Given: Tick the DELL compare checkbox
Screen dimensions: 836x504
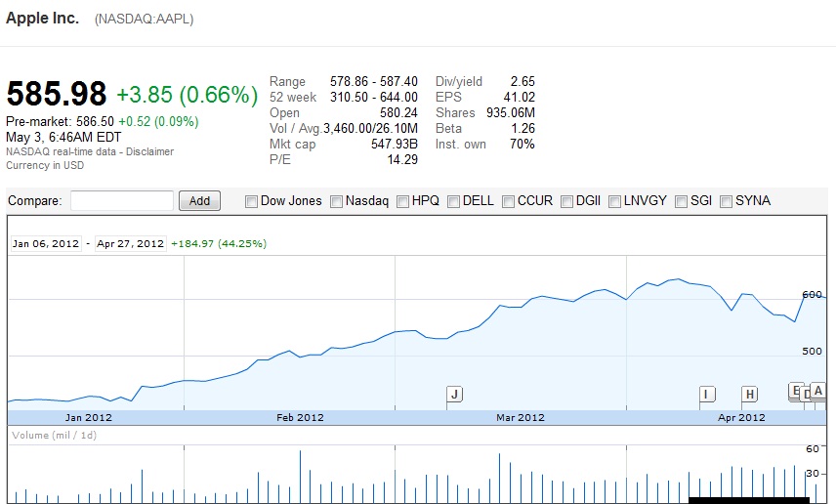Looking at the screenshot, I should [453, 201].
